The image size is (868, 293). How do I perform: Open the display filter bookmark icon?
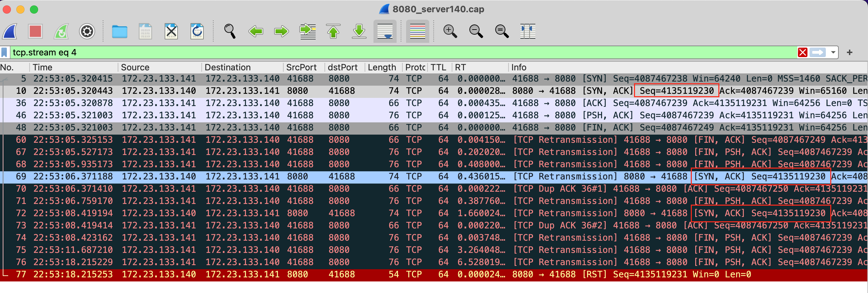(4, 52)
